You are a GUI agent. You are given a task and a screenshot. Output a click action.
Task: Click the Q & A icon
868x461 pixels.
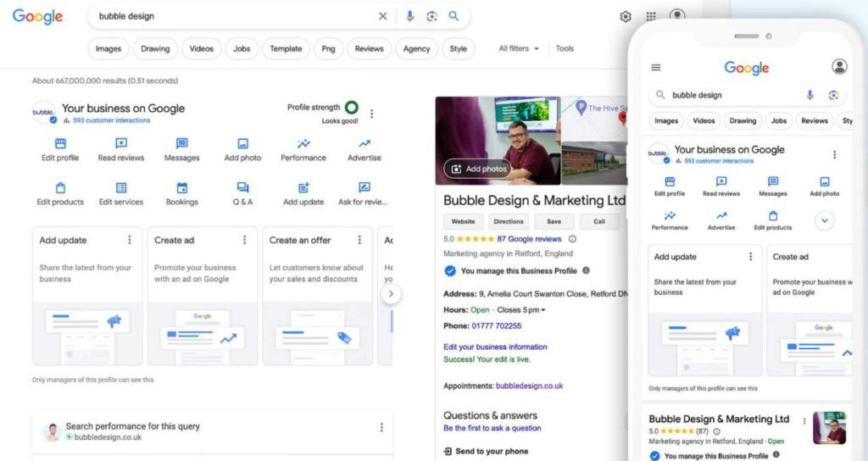(242, 189)
